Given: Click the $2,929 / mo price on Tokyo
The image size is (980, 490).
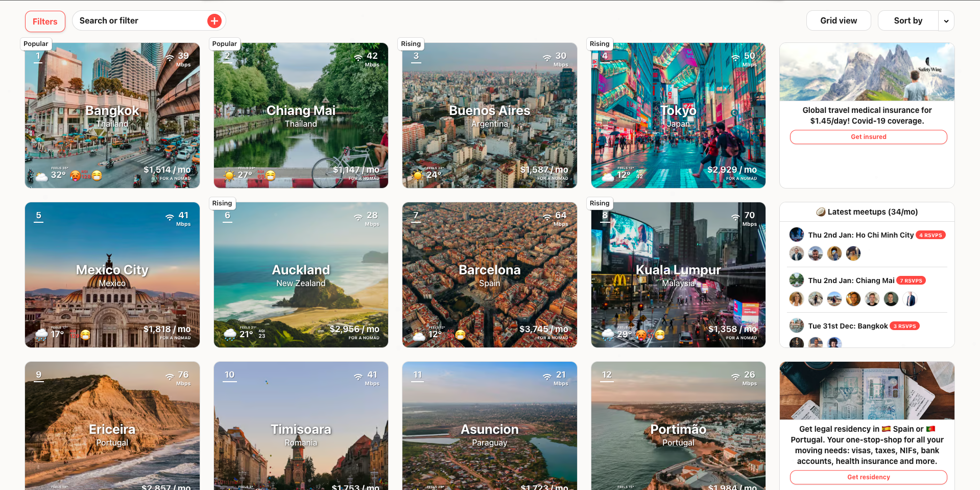Looking at the screenshot, I should pyautogui.click(x=732, y=170).
